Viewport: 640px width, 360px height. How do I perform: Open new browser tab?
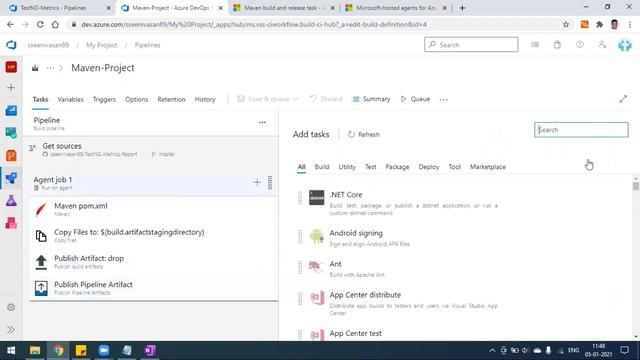coord(462,8)
